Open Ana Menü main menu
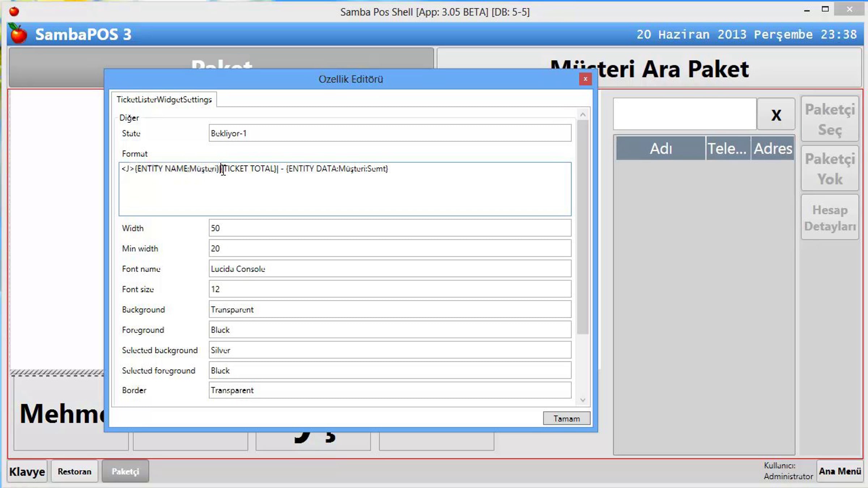The image size is (868, 488). pyautogui.click(x=840, y=471)
